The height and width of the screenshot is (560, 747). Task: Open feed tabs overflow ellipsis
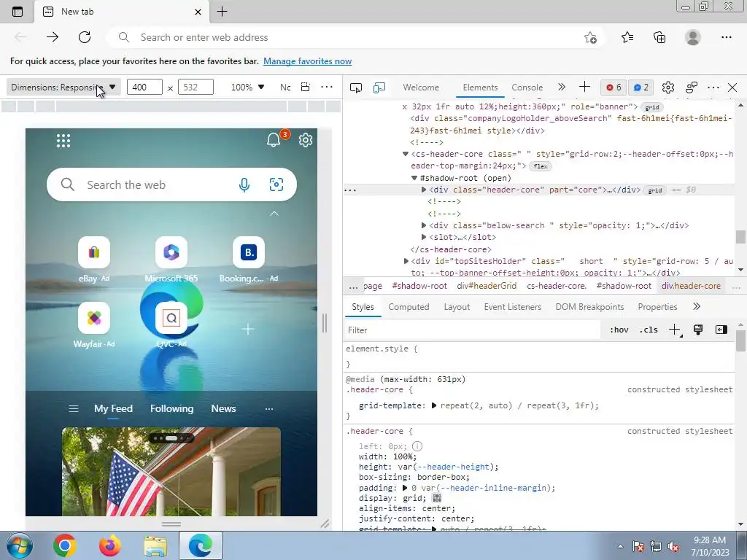(x=269, y=409)
